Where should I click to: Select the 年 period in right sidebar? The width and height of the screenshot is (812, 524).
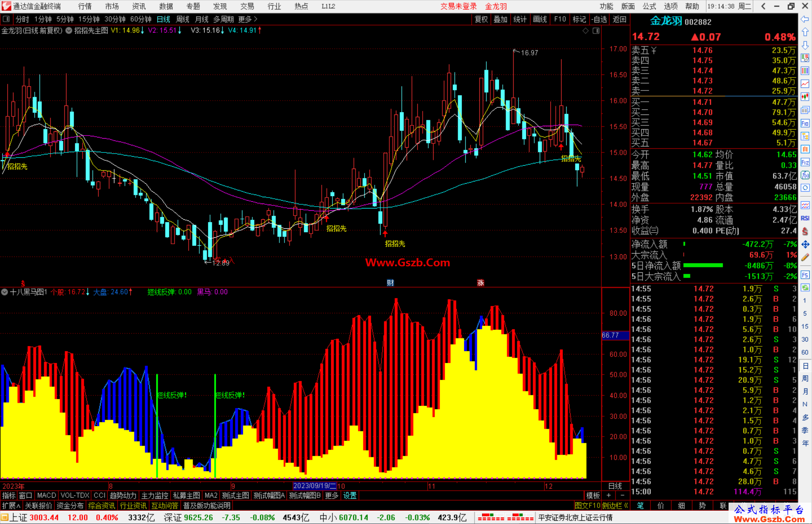[x=805, y=443]
